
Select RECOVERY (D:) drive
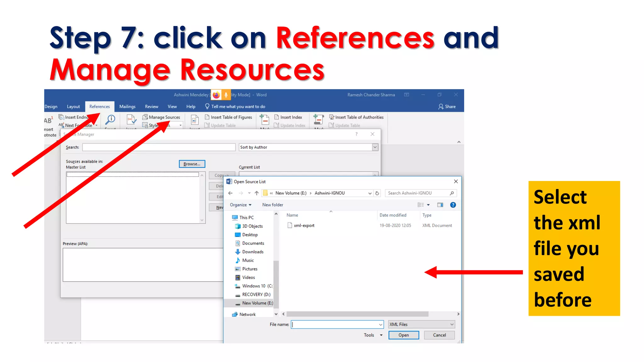[x=253, y=294]
